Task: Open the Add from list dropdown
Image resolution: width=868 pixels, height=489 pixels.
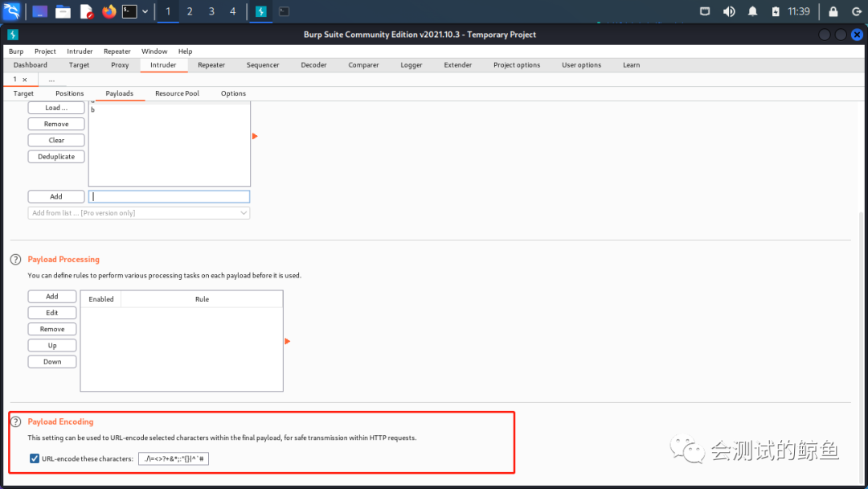Action: [x=138, y=212]
